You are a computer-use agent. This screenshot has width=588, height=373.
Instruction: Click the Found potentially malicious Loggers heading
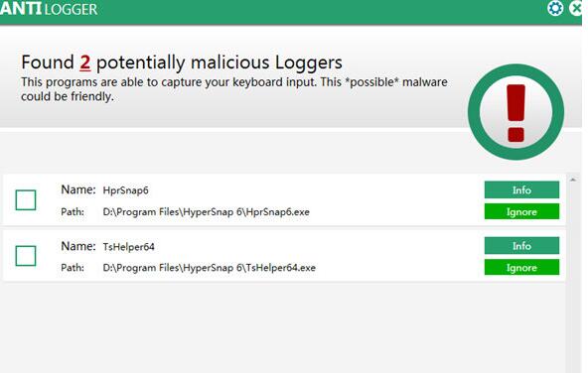click(182, 62)
